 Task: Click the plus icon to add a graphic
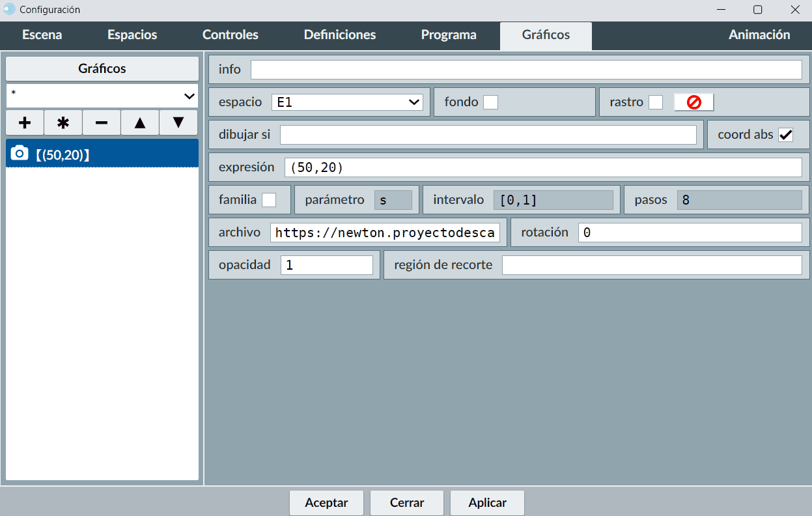pos(25,122)
